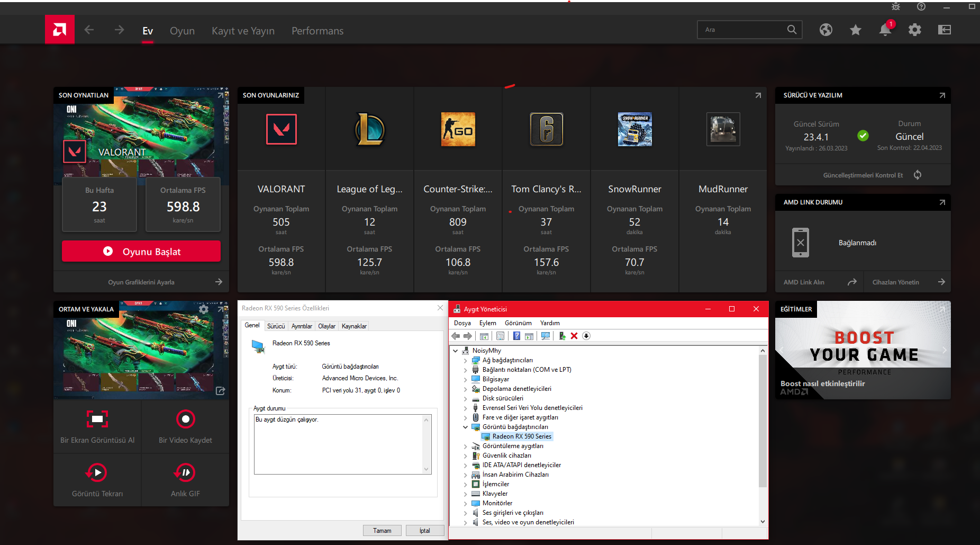Image resolution: width=980 pixels, height=545 pixels.
Task: Take a screenshot with Bir Ekran Görüntüsü Al
Action: [97, 426]
